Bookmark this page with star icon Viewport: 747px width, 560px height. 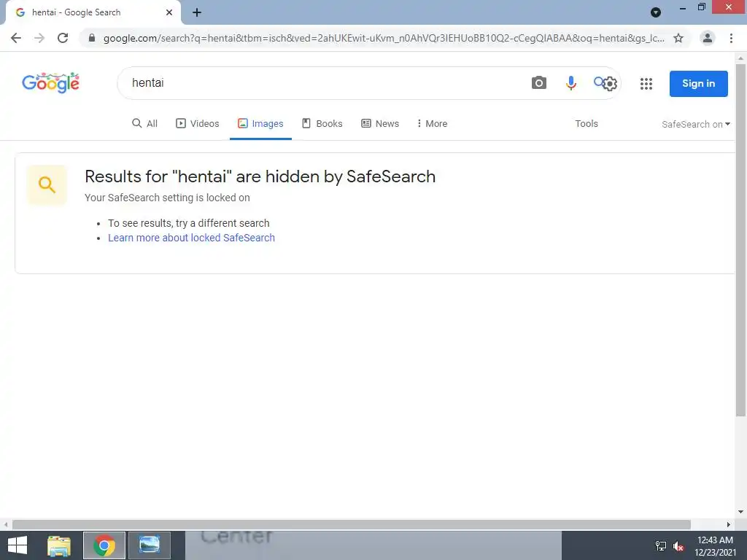(678, 38)
